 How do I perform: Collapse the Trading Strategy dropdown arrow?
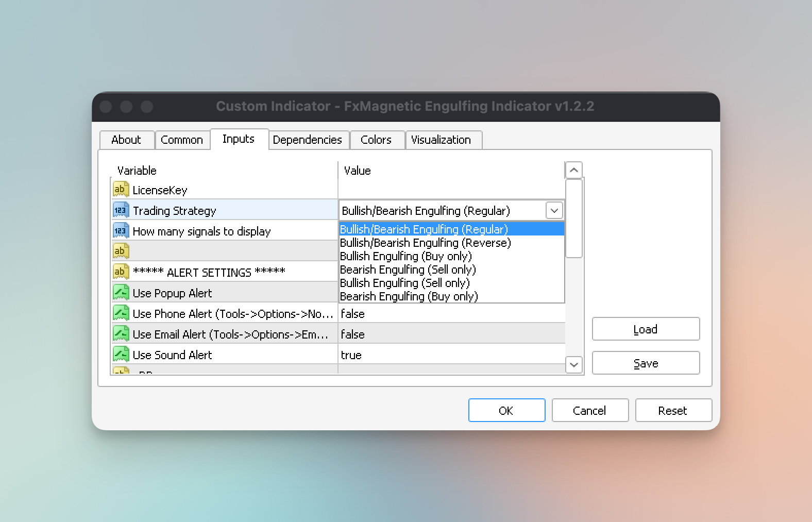(x=554, y=211)
